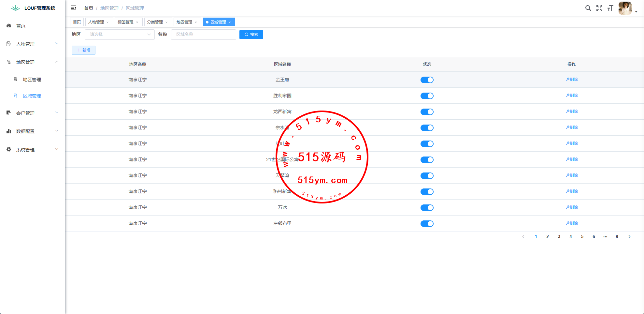Toggle status switch for 金王府

click(x=427, y=80)
